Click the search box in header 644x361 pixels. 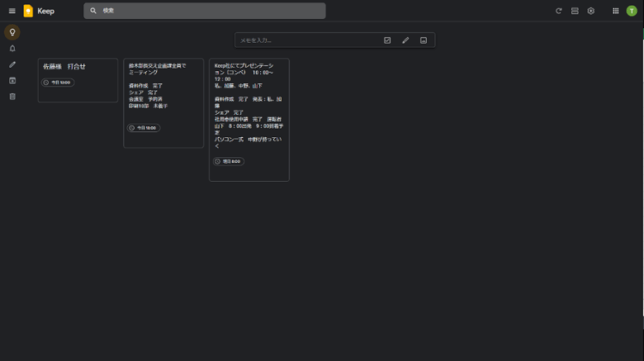point(206,11)
